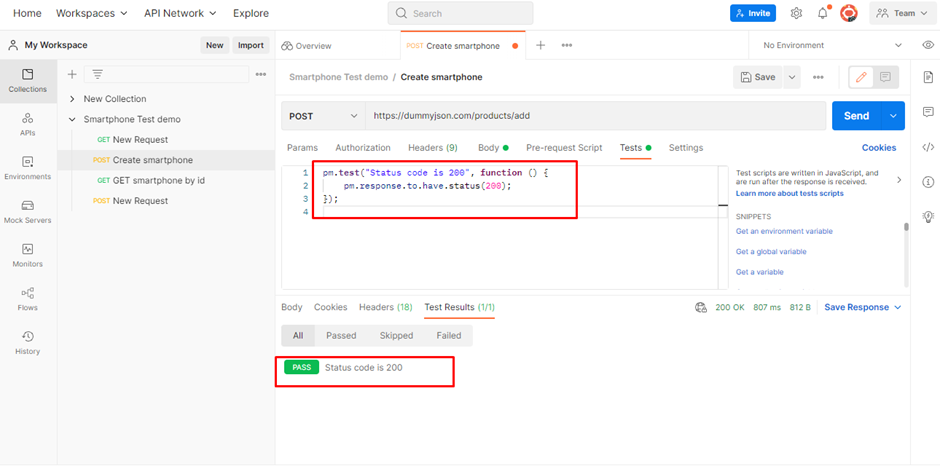
Task: Open the collections more options ellipsis
Action: point(261,74)
